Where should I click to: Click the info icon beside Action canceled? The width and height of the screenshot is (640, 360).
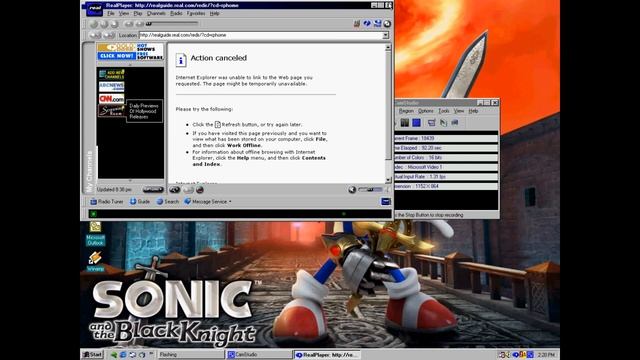click(x=181, y=60)
